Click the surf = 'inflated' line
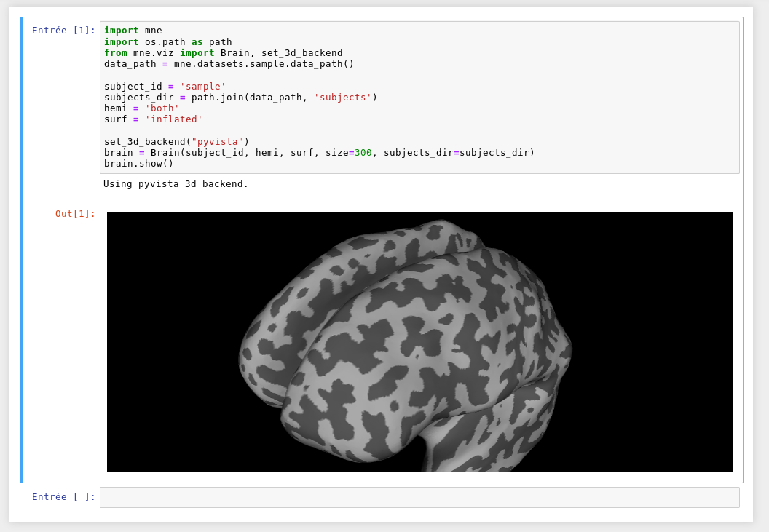 click(153, 119)
